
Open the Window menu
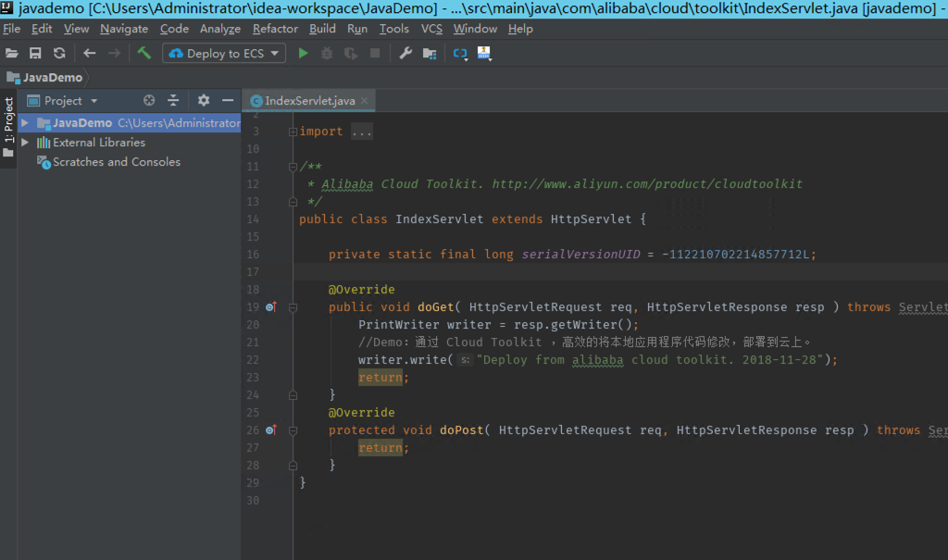(475, 29)
